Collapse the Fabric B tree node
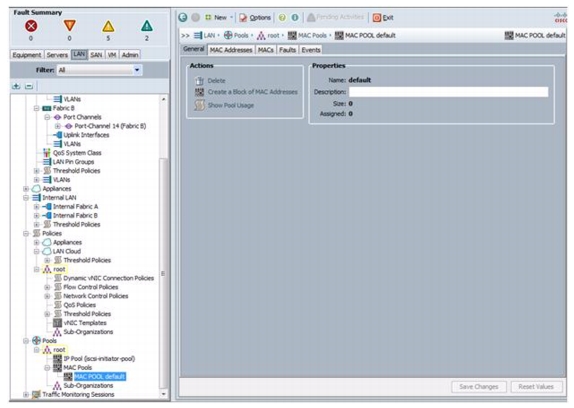Screen dimensions: 574x408 (x=36, y=108)
